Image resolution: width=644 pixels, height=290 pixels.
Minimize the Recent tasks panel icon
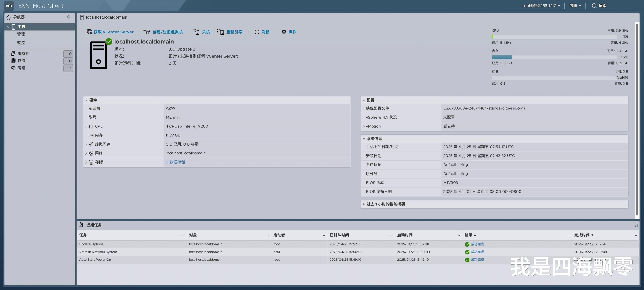pos(636,225)
